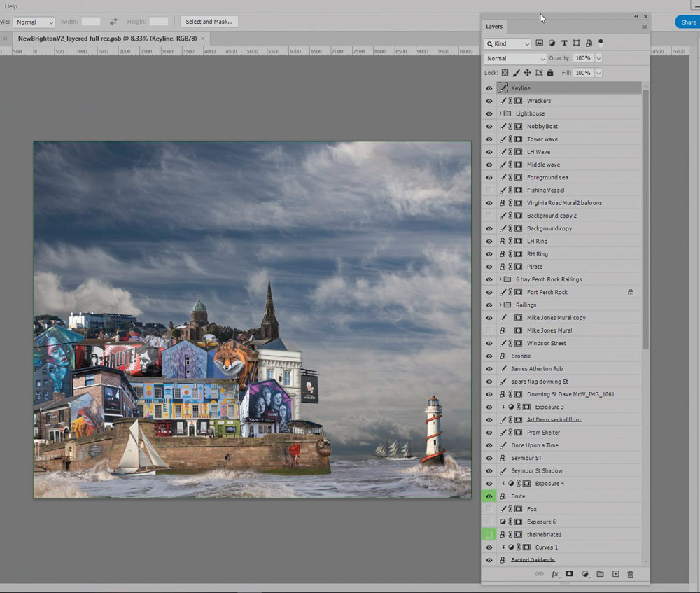Image resolution: width=700 pixels, height=593 pixels.
Task: Click the shape layer filter icon
Action: point(576,43)
